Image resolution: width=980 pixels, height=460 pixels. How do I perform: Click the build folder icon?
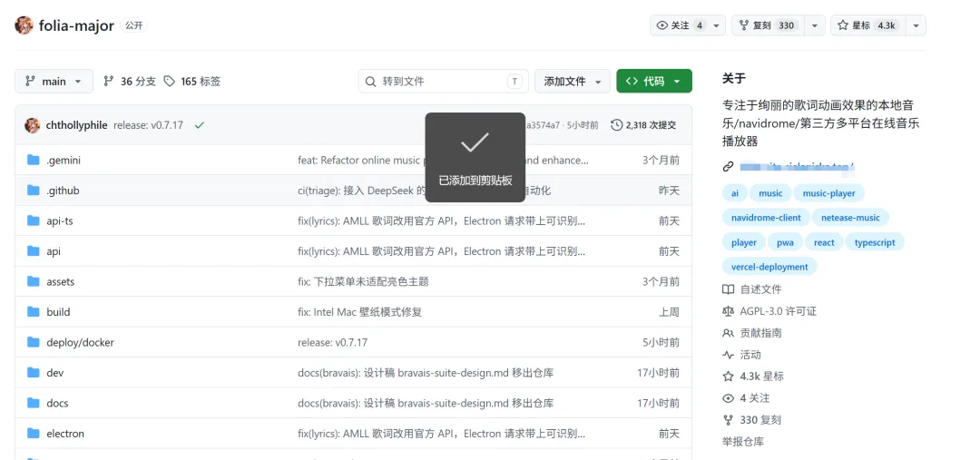pyautogui.click(x=34, y=312)
